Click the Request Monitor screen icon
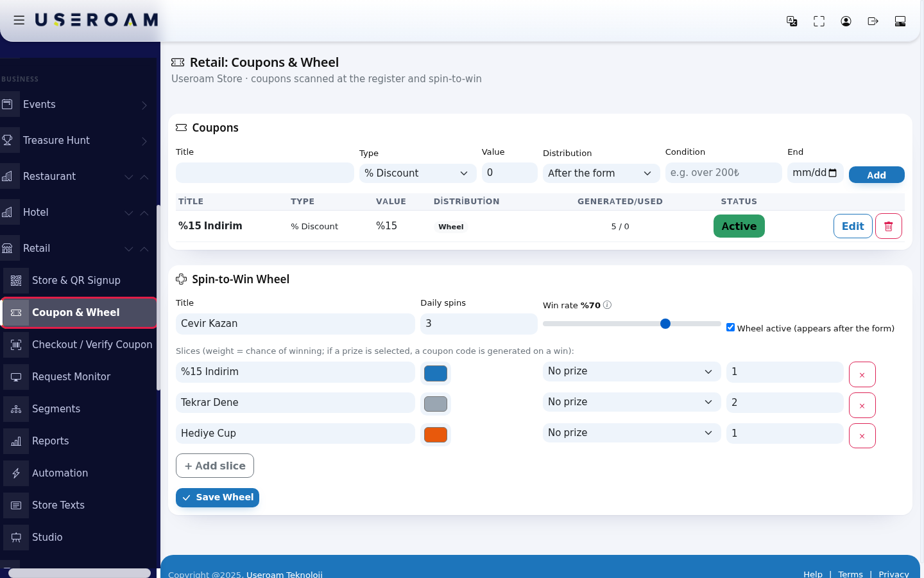This screenshot has width=924, height=578. click(x=16, y=376)
